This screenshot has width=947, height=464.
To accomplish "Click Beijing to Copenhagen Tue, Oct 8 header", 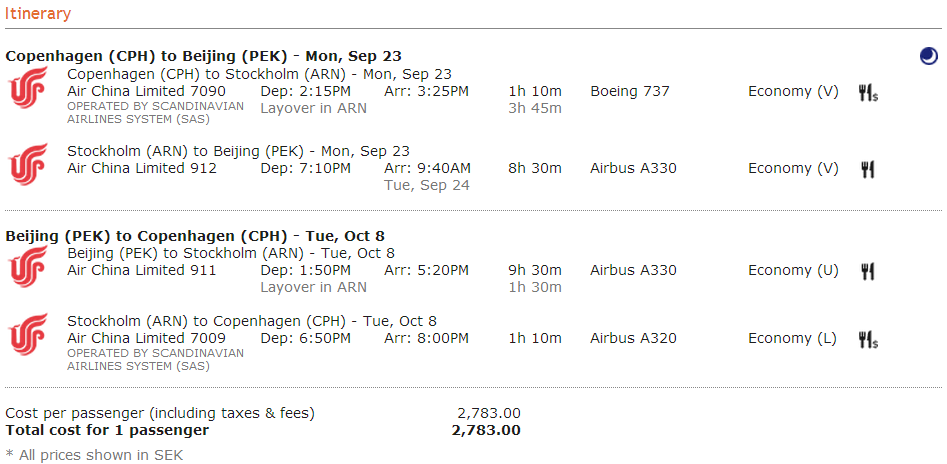I will coord(195,236).
